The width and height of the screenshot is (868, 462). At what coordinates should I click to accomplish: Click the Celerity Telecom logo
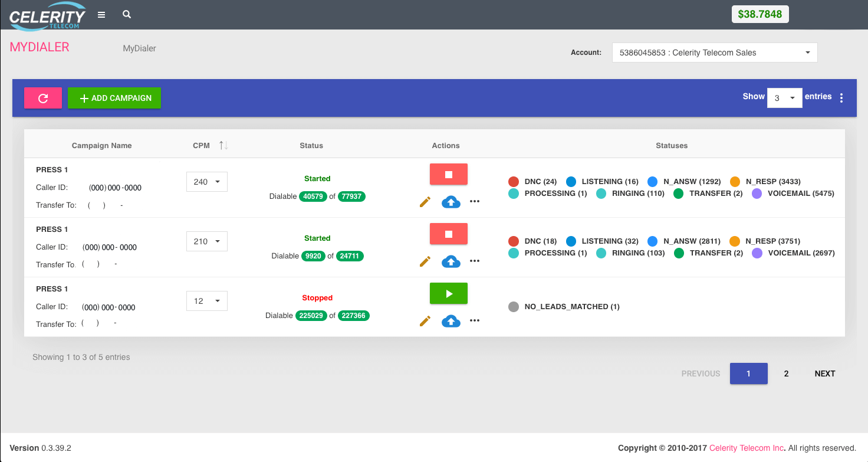pyautogui.click(x=47, y=15)
